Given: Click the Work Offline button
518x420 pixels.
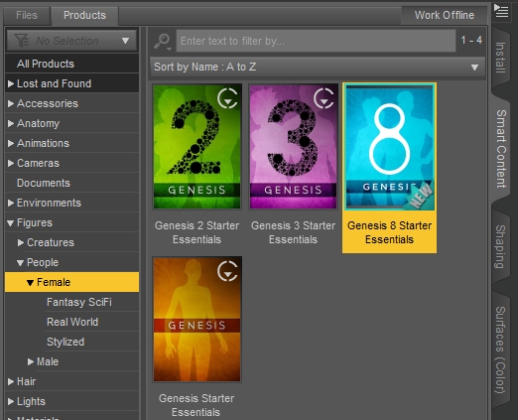Looking at the screenshot, I should [445, 15].
